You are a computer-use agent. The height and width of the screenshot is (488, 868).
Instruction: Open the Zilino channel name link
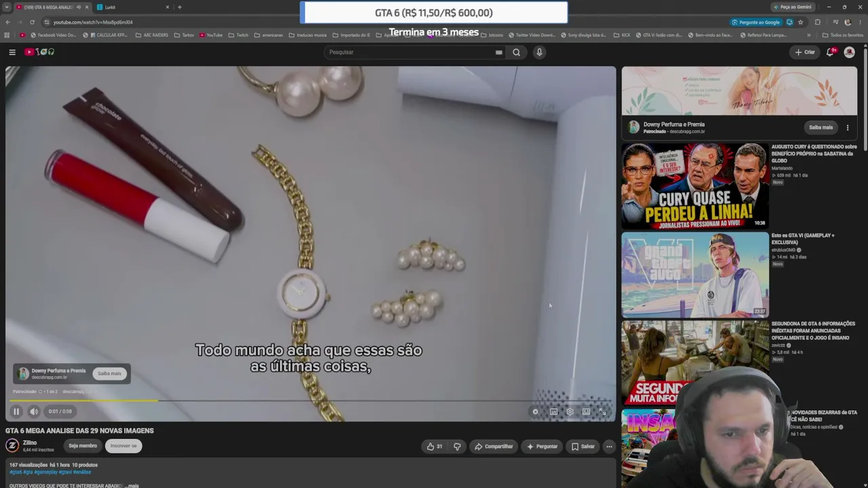point(30,443)
